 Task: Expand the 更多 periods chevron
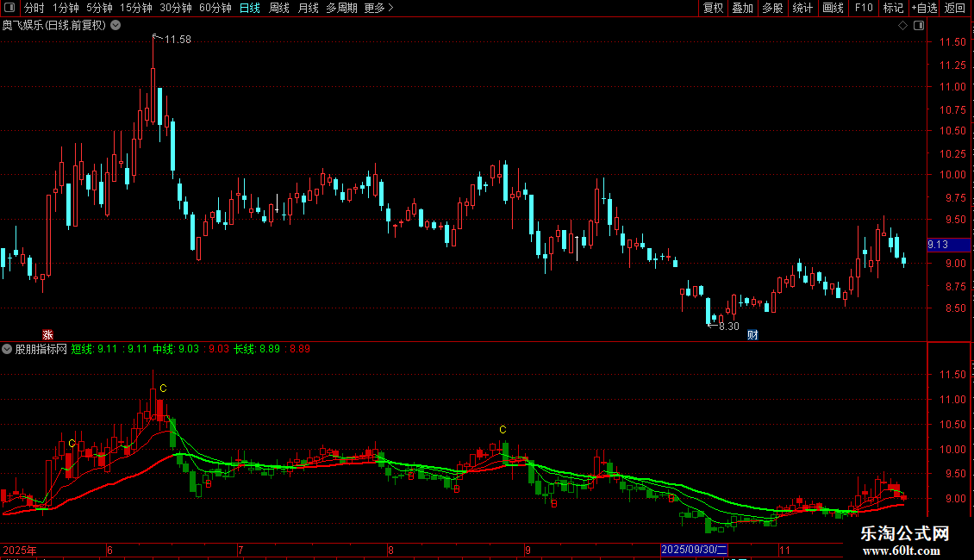tap(390, 8)
